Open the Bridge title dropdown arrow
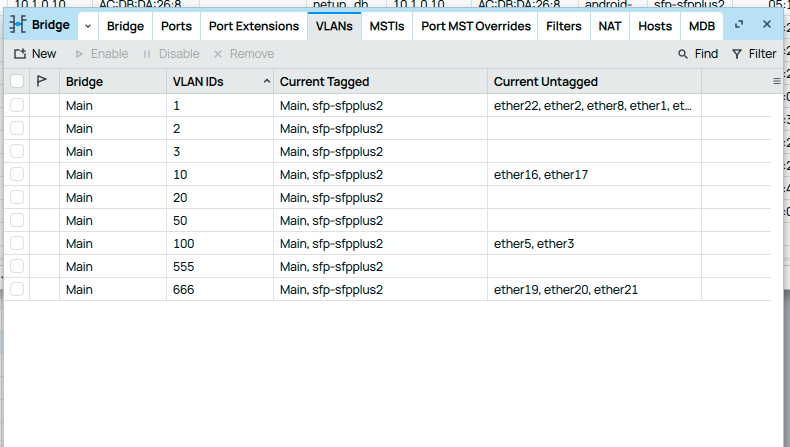This screenshot has height=447, width=790. pos(87,26)
